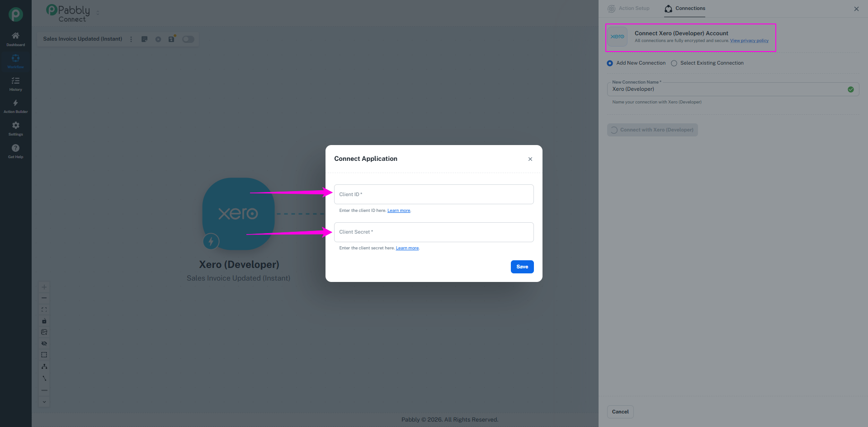Close the Connect Application dialog
Viewport: 868px width, 427px height.
click(x=530, y=159)
